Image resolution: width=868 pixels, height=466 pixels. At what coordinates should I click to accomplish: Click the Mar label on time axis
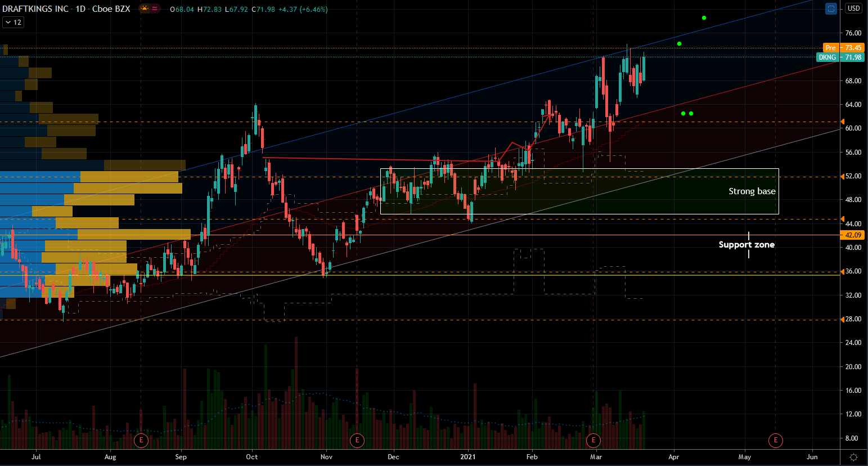point(596,457)
